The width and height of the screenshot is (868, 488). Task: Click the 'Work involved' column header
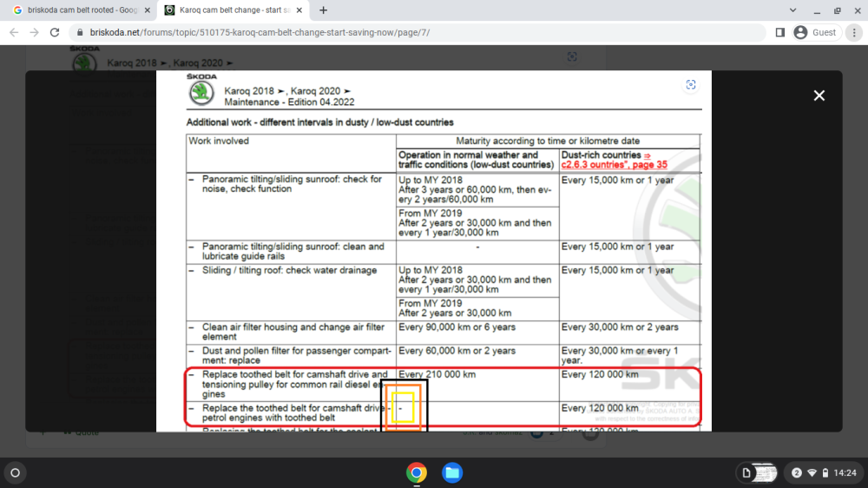(x=219, y=142)
